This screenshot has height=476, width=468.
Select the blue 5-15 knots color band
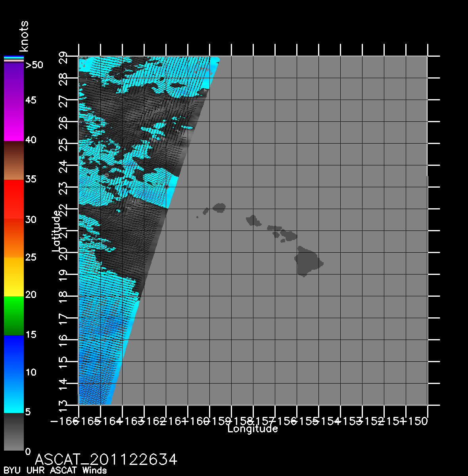point(13,374)
